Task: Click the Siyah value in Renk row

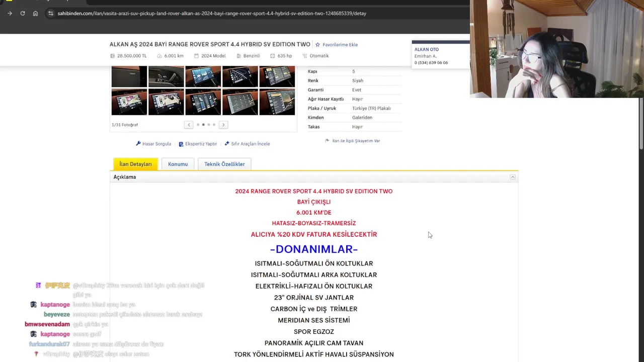Action: tap(358, 80)
